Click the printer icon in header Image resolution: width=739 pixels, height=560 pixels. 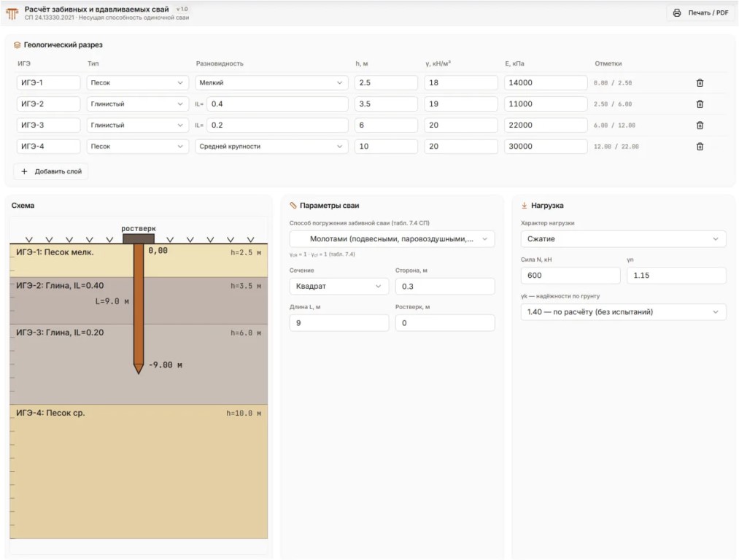(x=677, y=12)
